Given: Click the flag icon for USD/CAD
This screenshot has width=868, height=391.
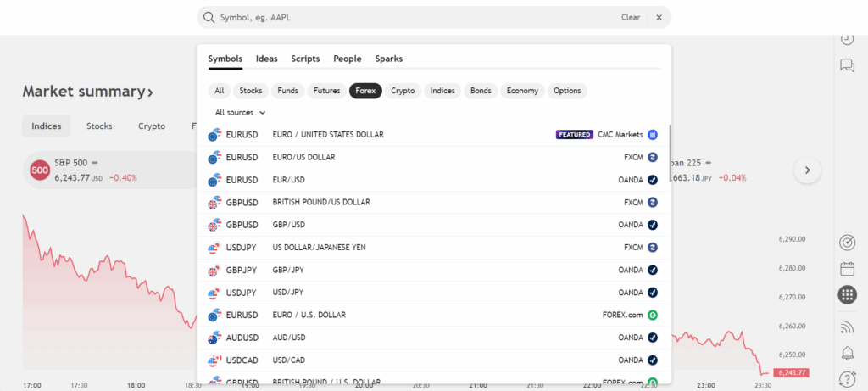Looking at the screenshot, I should point(214,360).
